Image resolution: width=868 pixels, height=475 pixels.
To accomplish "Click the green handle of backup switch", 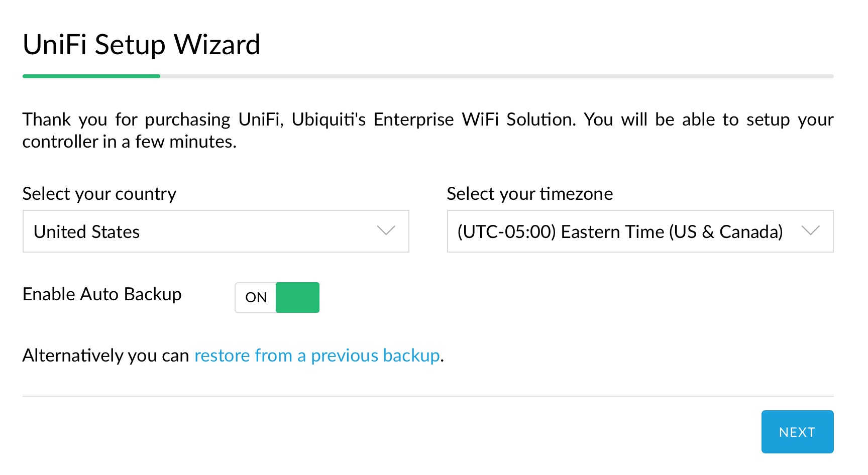I will 298,297.
